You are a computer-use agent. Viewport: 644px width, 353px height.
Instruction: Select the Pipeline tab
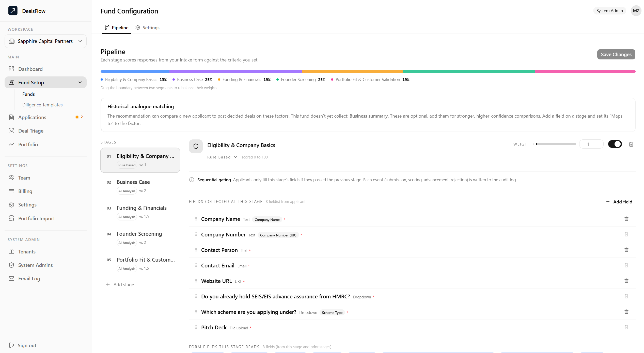tap(117, 27)
